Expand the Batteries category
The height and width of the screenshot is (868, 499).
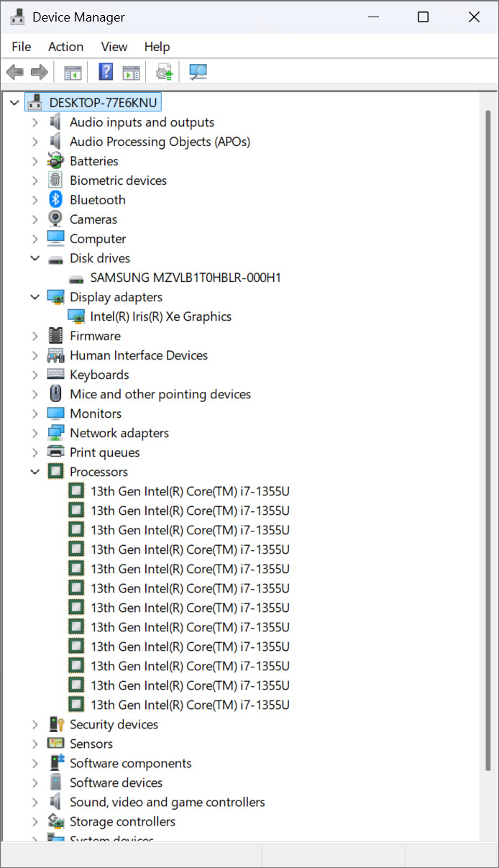click(x=35, y=161)
